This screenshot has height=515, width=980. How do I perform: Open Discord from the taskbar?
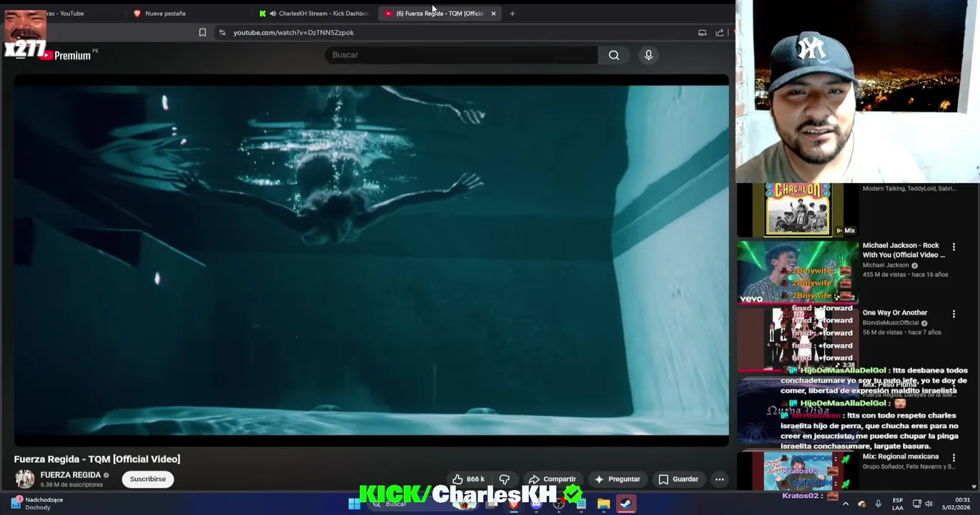click(x=536, y=504)
